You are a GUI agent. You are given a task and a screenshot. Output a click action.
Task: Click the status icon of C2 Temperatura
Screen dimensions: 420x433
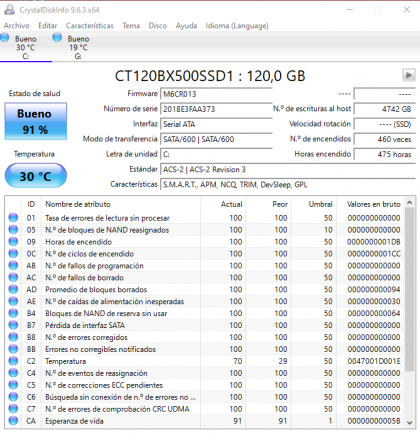click(x=13, y=361)
